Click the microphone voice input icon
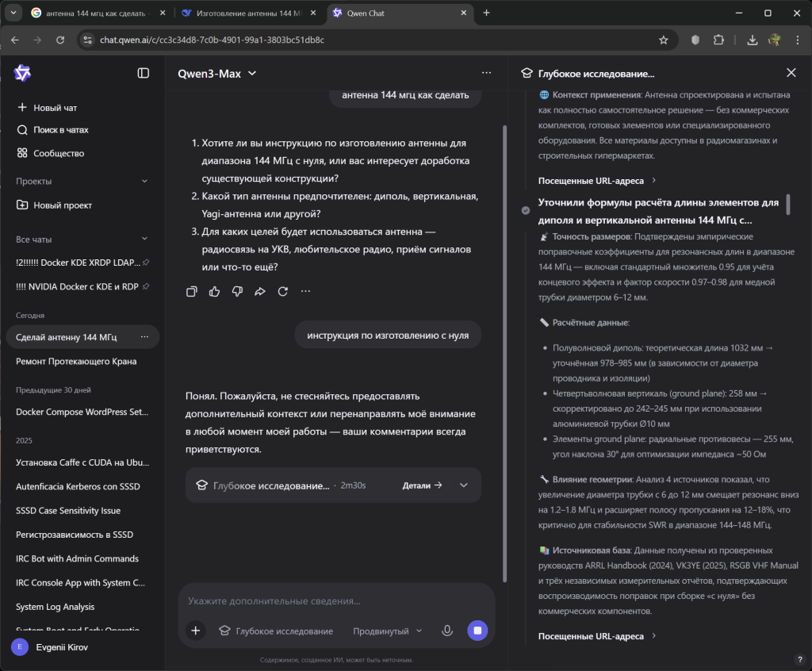 tap(447, 631)
